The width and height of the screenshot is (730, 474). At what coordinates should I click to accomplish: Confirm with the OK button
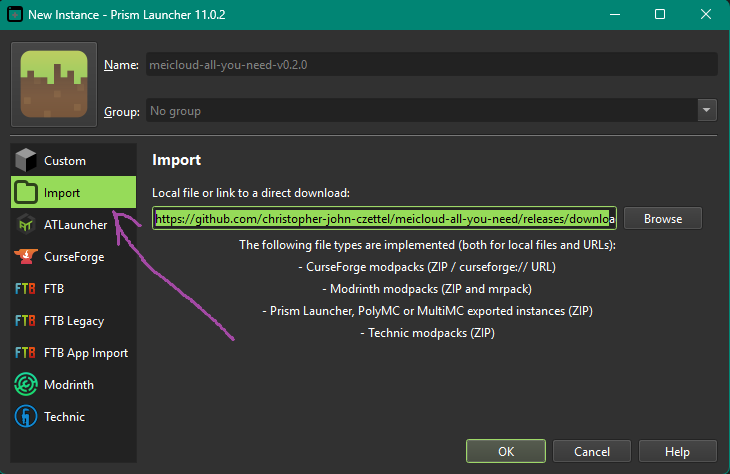506,451
